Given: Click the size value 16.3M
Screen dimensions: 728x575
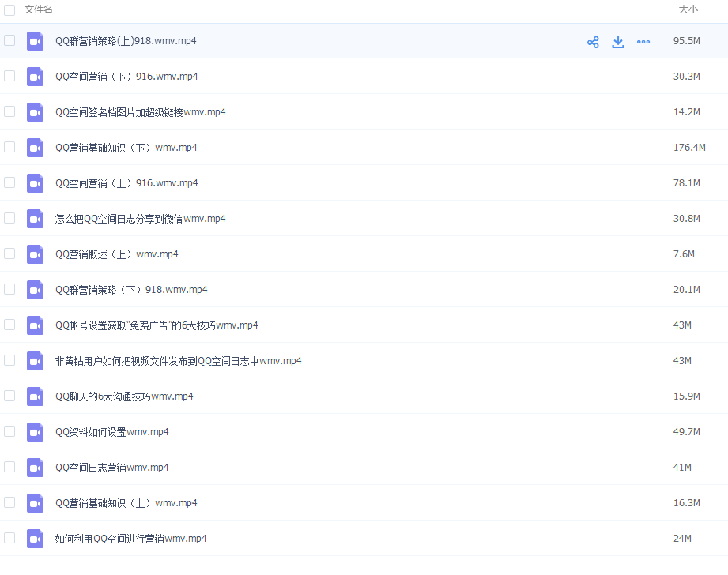Looking at the screenshot, I should coord(687,503).
